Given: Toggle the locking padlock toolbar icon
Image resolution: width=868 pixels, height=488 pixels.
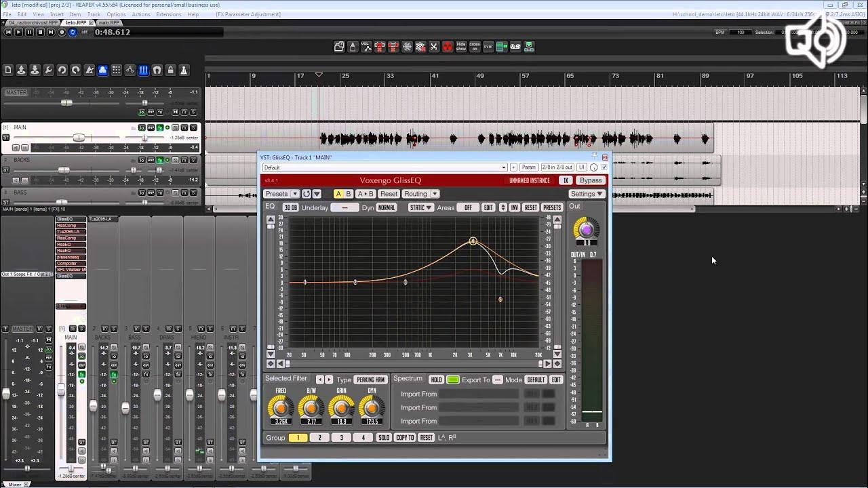Looking at the screenshot, I should [171, 70].
